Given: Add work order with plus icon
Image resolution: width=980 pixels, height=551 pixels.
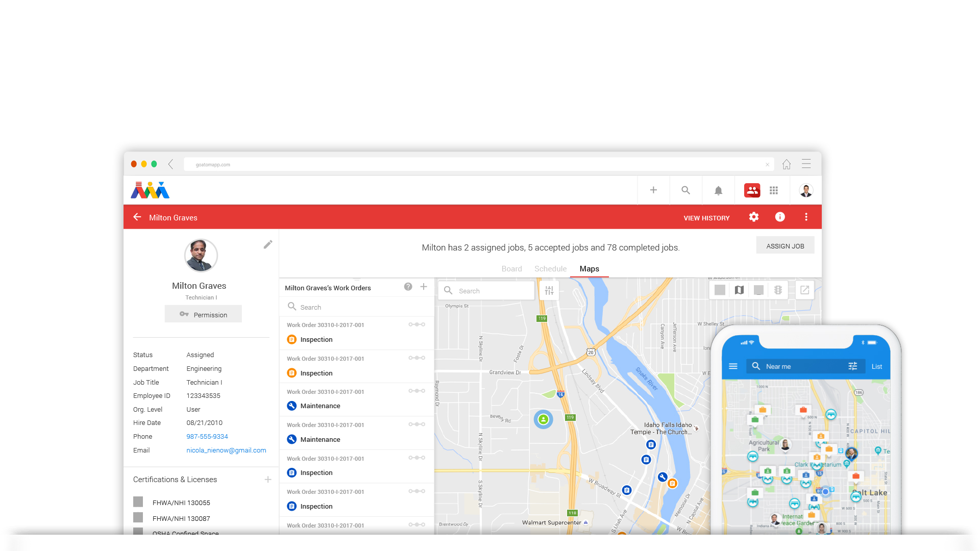Looking at the screenshot, I should pyautogui.click(x=424, y=287).
